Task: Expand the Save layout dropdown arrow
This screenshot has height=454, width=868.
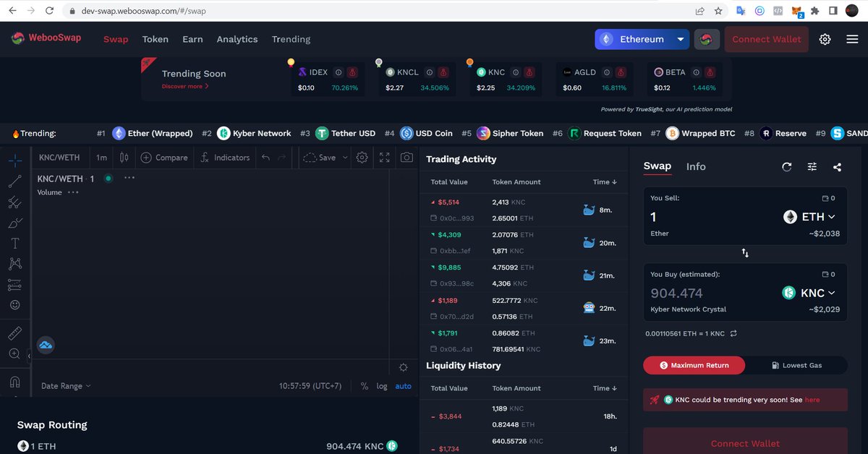Action: 345,158
